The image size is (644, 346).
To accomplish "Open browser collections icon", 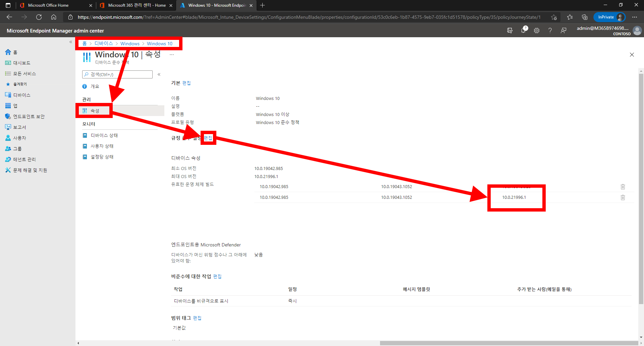I will tap(585, 17).
